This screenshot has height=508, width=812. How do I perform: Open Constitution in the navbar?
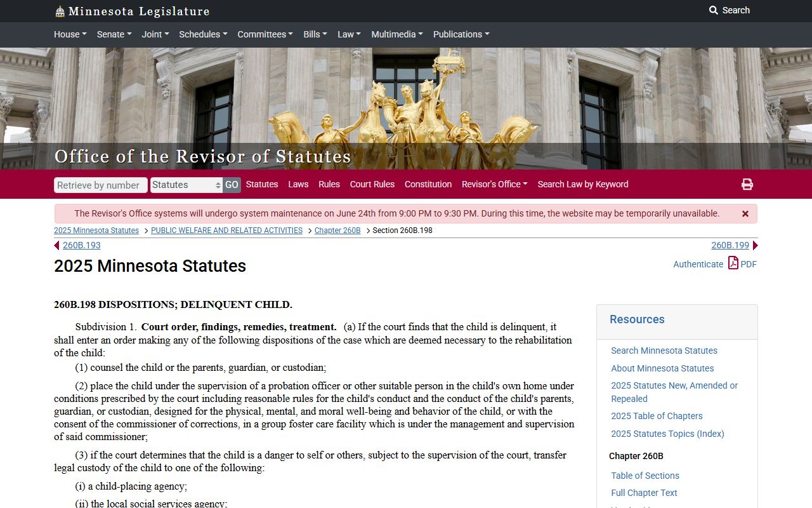pos(428,184)
